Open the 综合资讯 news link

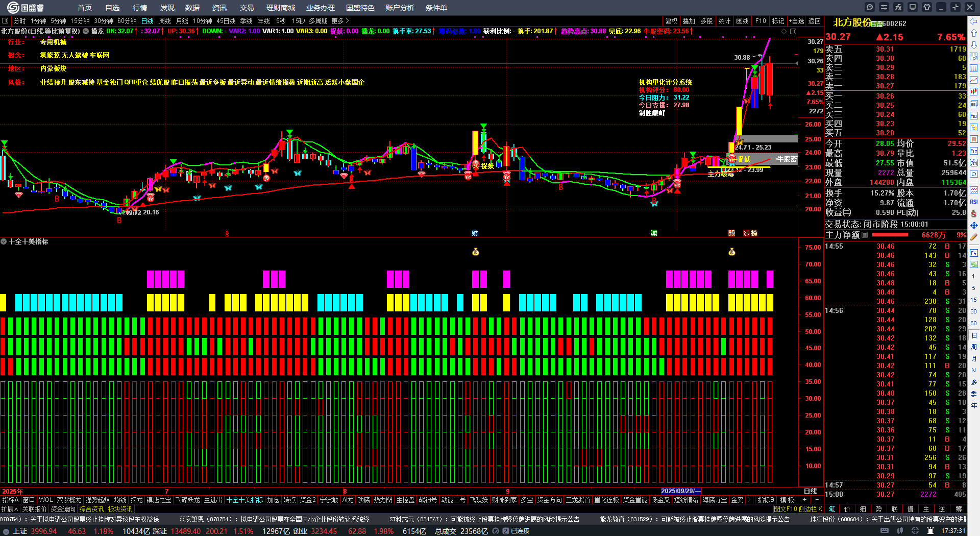pos(92,509)
